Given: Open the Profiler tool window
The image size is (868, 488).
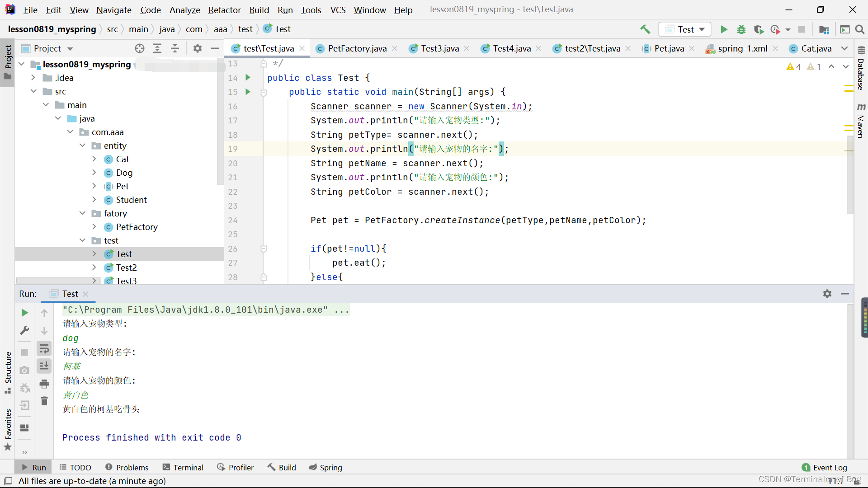Looking at the screenshot, I should pos(235,467).
